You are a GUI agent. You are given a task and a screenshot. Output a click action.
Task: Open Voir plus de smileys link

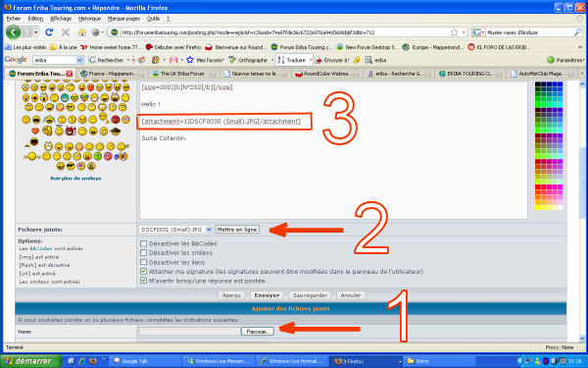[x=75, y=179]
